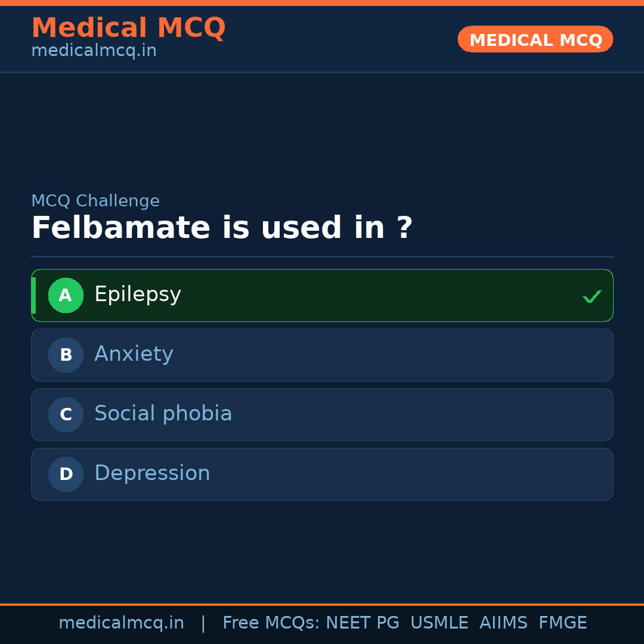Viewport: 644px width, 644px height.
Task: Click the B letter circle icon
Action: (66, 355)
